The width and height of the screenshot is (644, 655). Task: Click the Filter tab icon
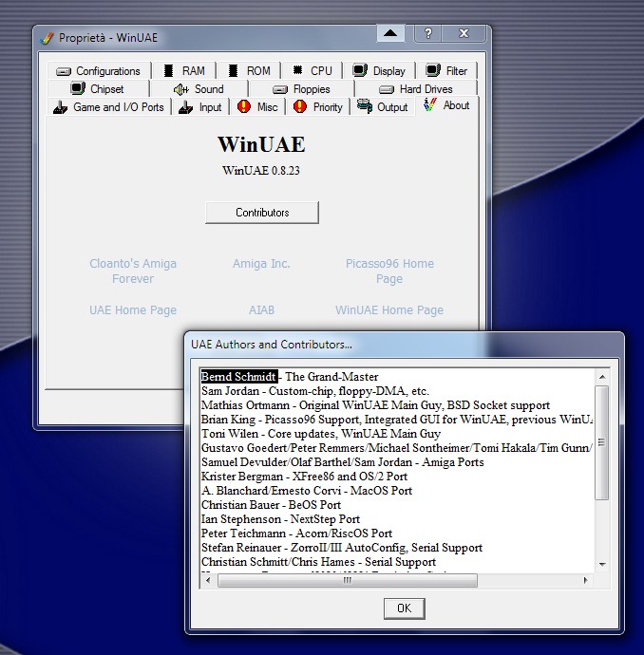(433, 71)
